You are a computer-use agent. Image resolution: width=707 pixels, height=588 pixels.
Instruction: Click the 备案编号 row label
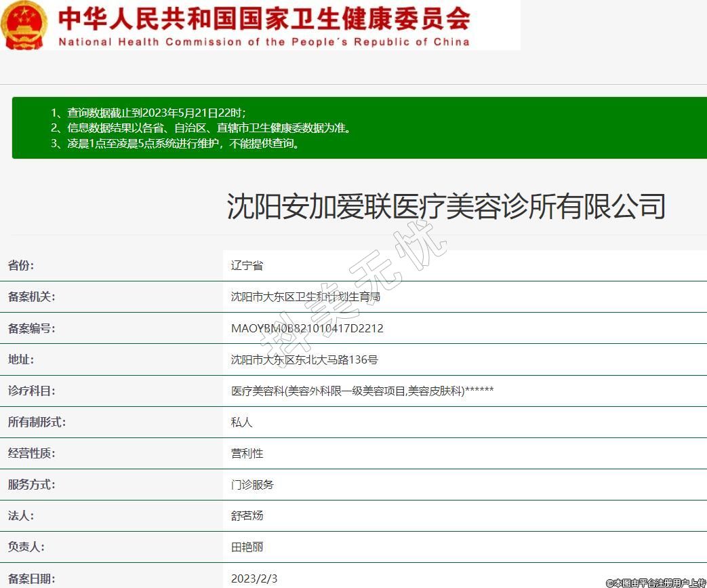pos(31,328)
